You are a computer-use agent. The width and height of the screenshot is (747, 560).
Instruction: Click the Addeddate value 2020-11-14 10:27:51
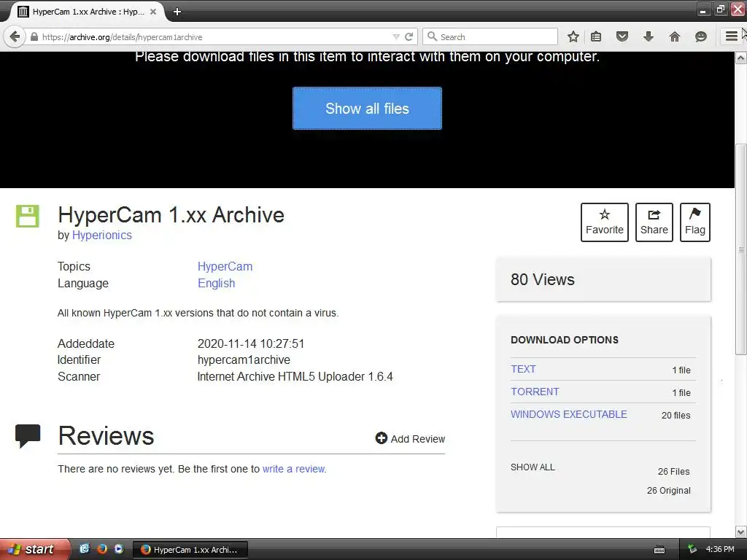point(251,343)
